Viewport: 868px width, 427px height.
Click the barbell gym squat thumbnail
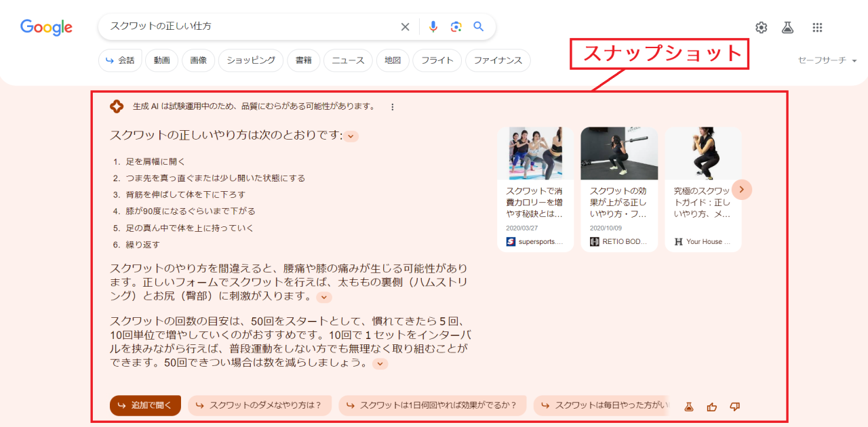coord(619,153)
